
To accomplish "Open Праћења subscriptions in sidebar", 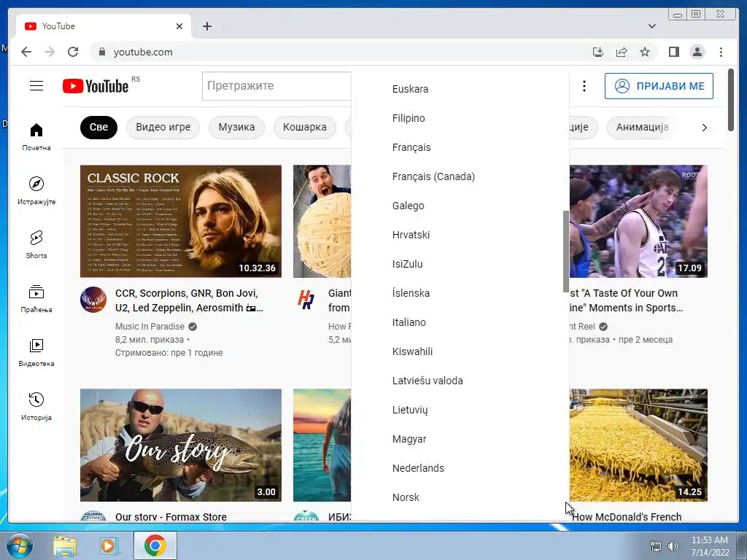I will [36, 298].
